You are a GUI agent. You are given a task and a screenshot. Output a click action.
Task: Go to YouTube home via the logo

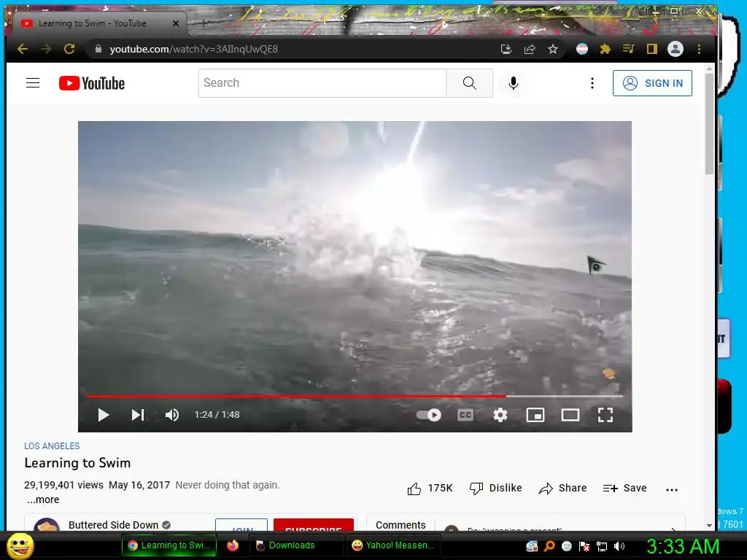(91, 83)
